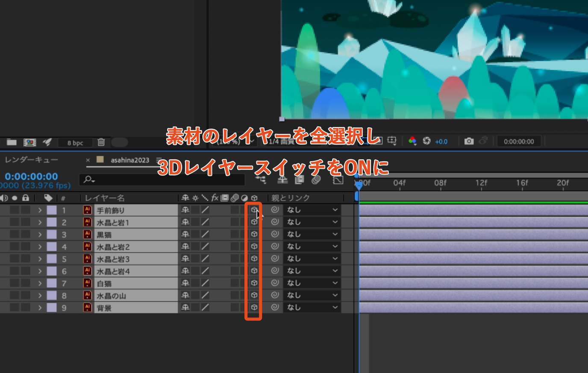The height and width of the screenshot is (373, 588).
Task: Open the parent dropdown for 水晶と岩2
Action: click(312, 246)
